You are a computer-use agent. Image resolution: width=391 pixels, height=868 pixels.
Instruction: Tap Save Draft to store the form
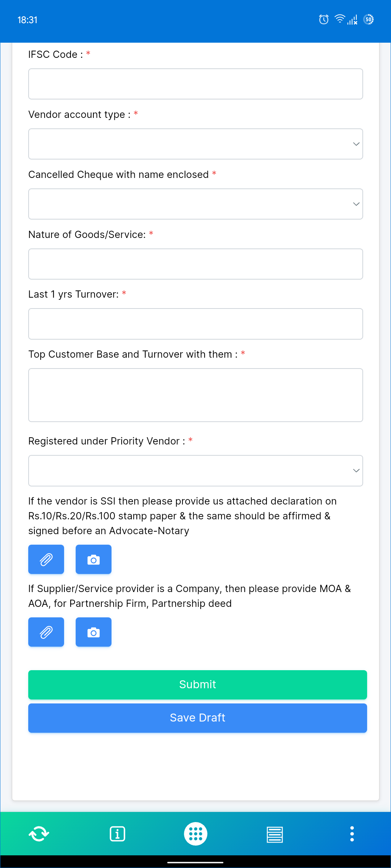tap(197, 718)
